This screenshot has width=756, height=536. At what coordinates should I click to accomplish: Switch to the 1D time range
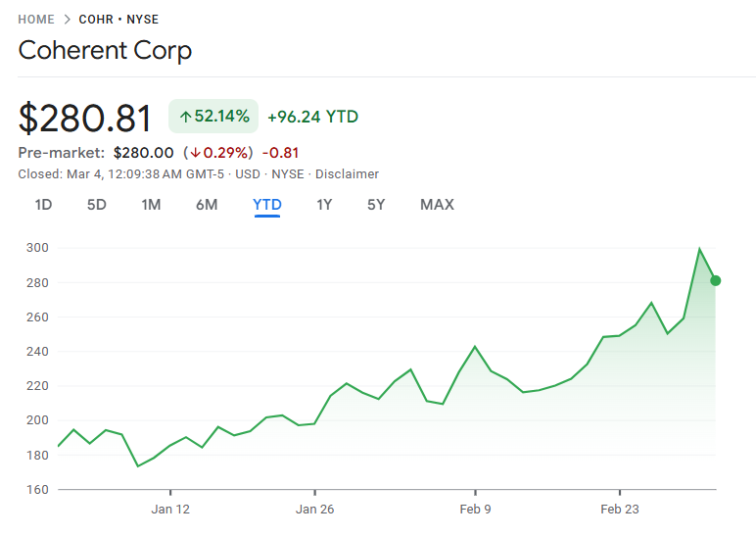point(43,205)
